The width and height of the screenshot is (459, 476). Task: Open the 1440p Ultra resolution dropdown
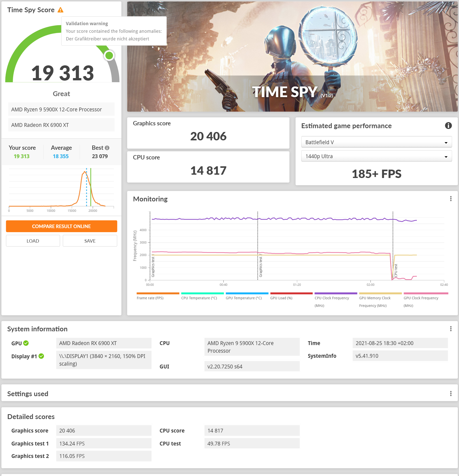click(x=376, y=156)
